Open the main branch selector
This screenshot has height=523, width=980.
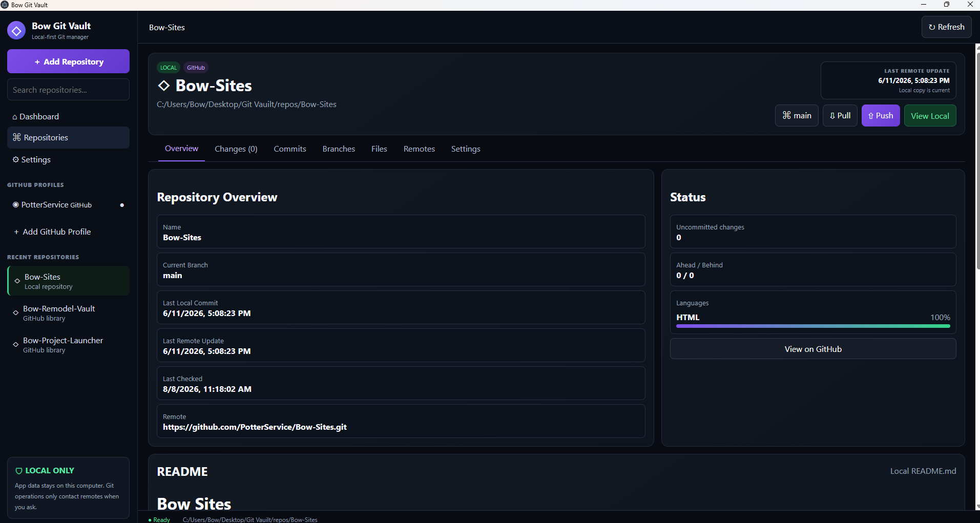coord(797,116)
